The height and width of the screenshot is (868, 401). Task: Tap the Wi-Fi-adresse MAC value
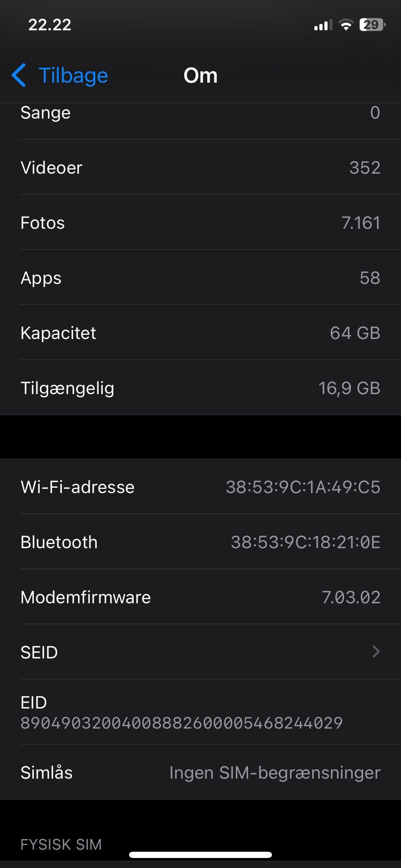[303, 487]
